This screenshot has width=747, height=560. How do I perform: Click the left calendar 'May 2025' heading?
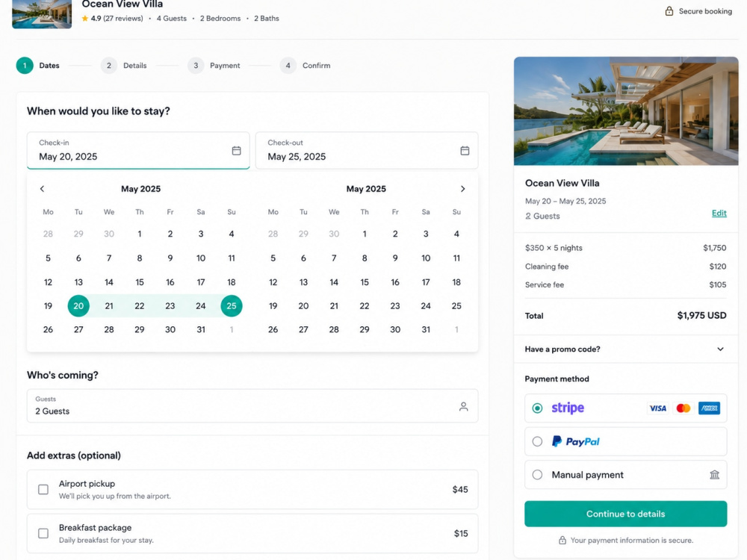[140, 189]
